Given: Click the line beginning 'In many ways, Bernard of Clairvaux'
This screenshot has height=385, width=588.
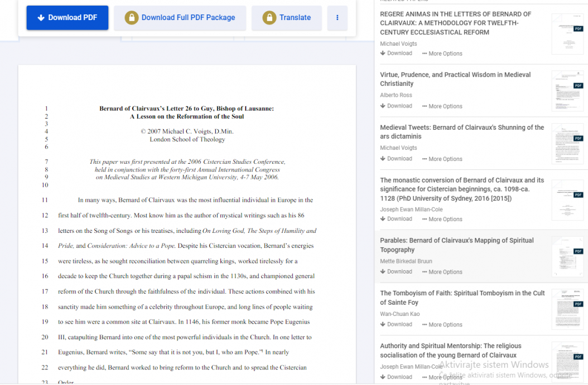Looking at the screenshot, I should (x=195, y=201).
